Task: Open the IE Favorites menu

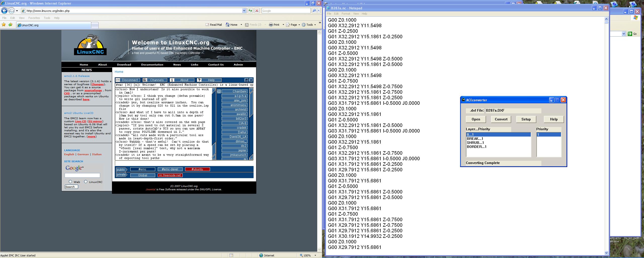Action: point(34,18)
